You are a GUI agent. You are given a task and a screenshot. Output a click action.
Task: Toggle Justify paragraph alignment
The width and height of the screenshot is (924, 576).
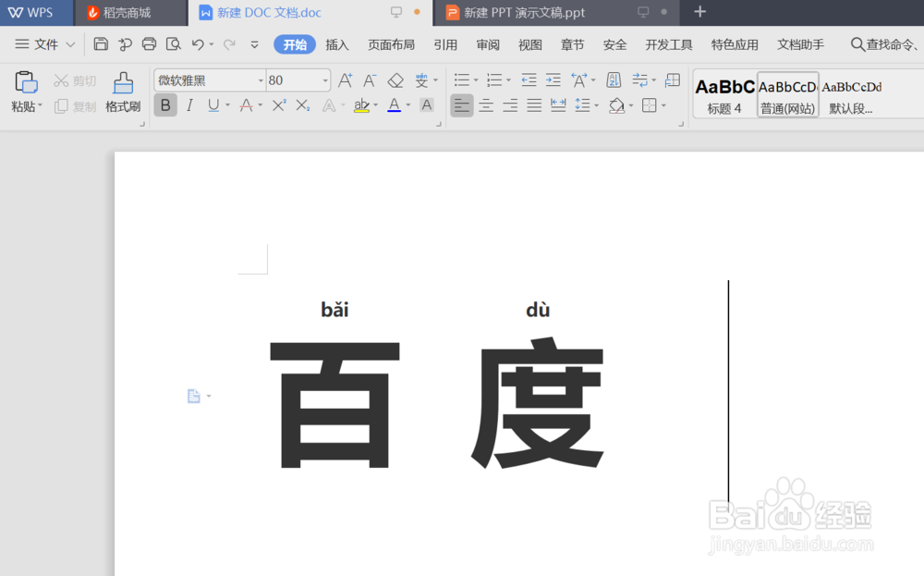pyautogui.click(x=534, y=105)
